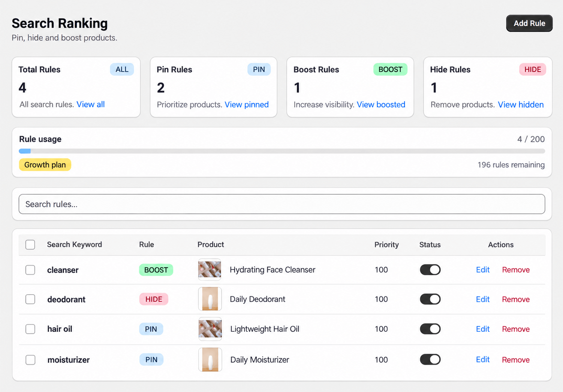Viewport: 563px width, 392px height.
Task: Switch off the moisturizer rule status
Action: click(x=430, y=359)
